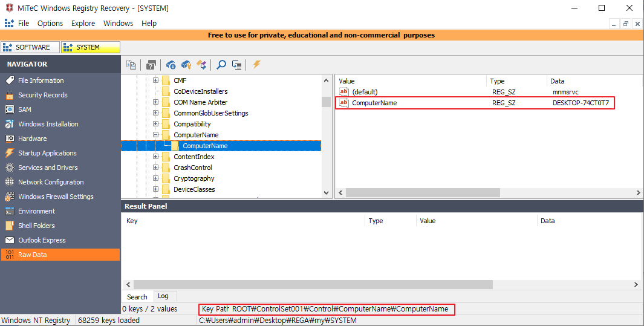Screen dimensions: 644x326
Task: Click the key security toolbar icon
Action: point(186,65)
